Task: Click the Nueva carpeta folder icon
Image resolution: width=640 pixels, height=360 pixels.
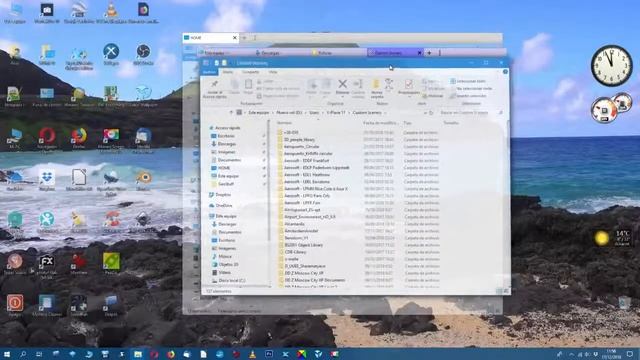Action: tap(376, 84)
